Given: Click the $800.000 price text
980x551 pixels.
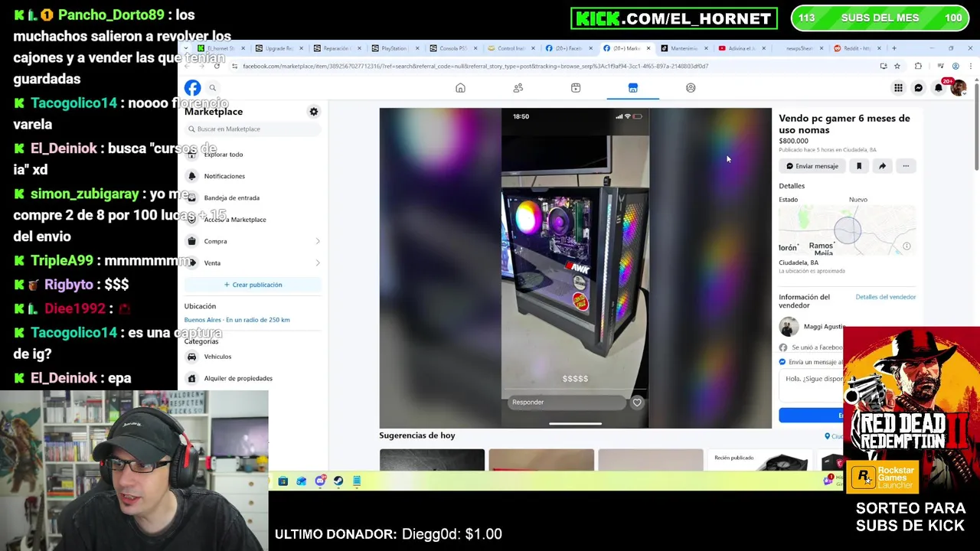Looking at the screenshot, I should pos(793,141).
